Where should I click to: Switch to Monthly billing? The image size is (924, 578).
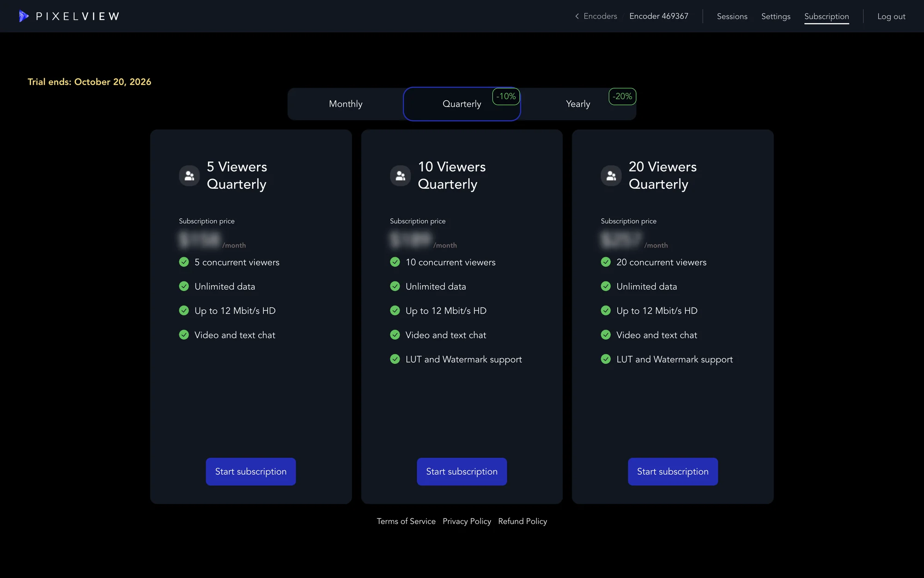pos(346,104)
